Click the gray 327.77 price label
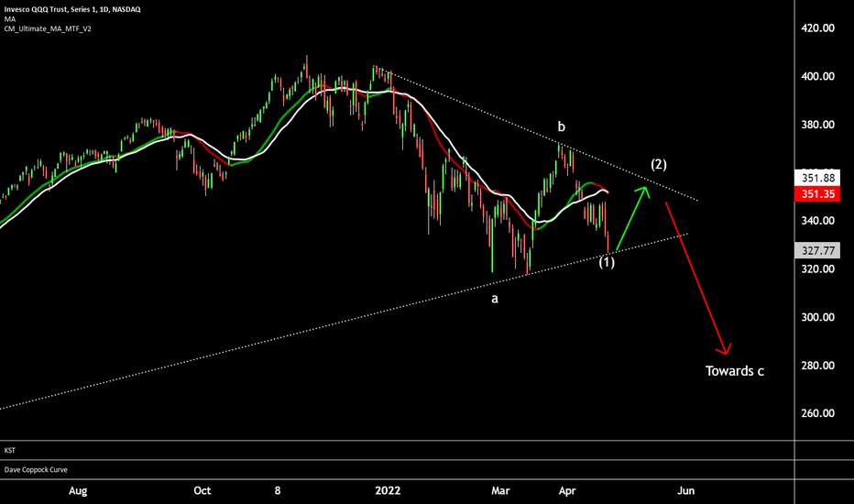The width and height of the screenshot is (854, 504). pyautogui.click(x=817, y=251)
